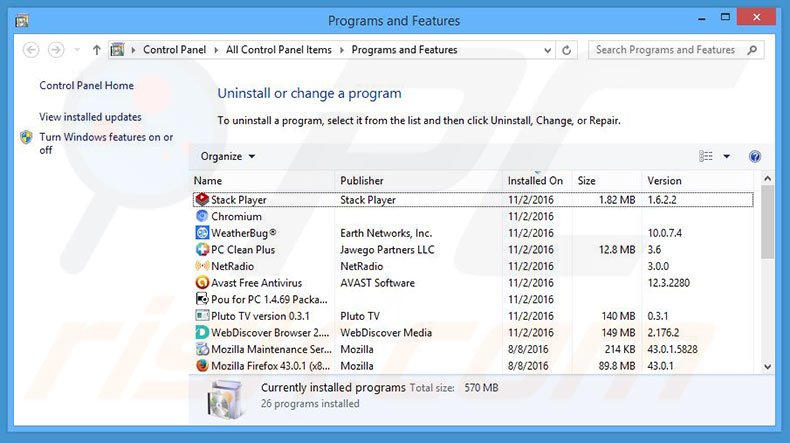Click the search magnifier icon
Viewport: 790px width, 443px height.
752,50
